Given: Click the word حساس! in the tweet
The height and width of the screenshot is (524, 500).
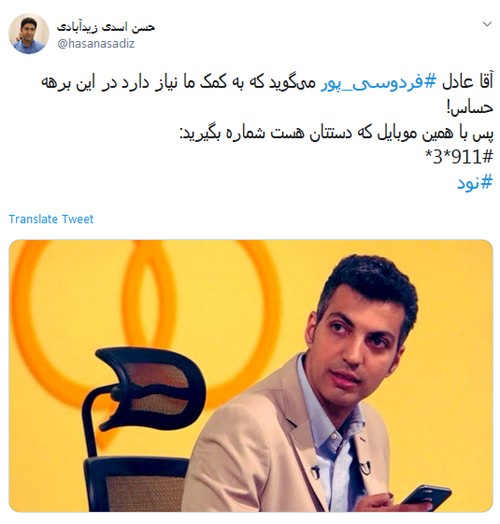Looking at the screenshot, I should click(x=470, y=108).
